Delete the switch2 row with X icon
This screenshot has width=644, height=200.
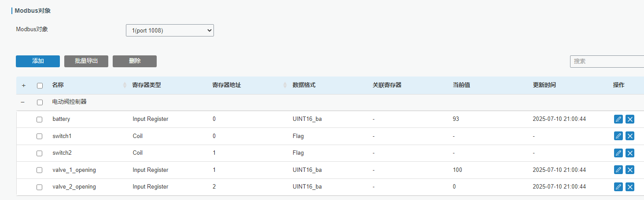(x=630, y=153)
